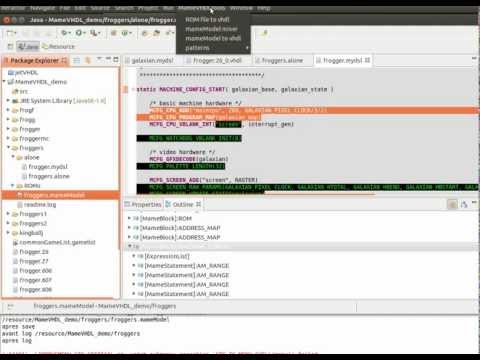Click the MCFG_SCREEN_ADD code line in editor
The width and height of the screenshot is (480, 360).
tap(203, 180)
